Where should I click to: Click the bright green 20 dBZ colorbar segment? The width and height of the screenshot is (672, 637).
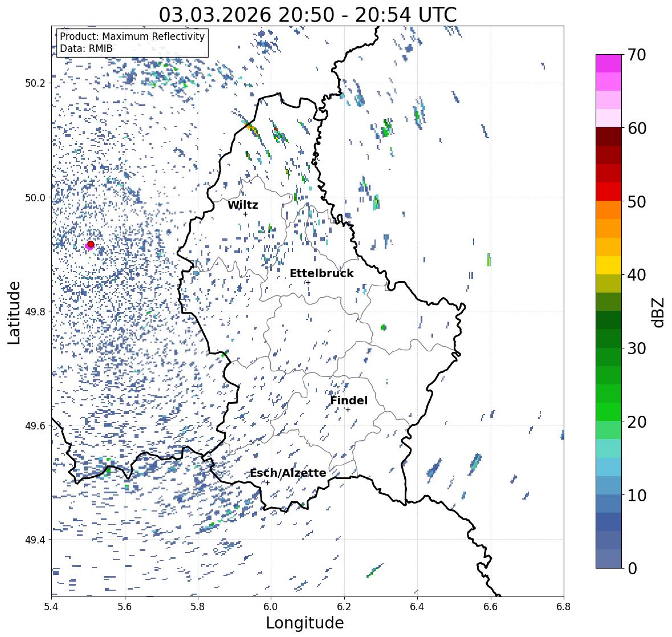pos(609,412)
